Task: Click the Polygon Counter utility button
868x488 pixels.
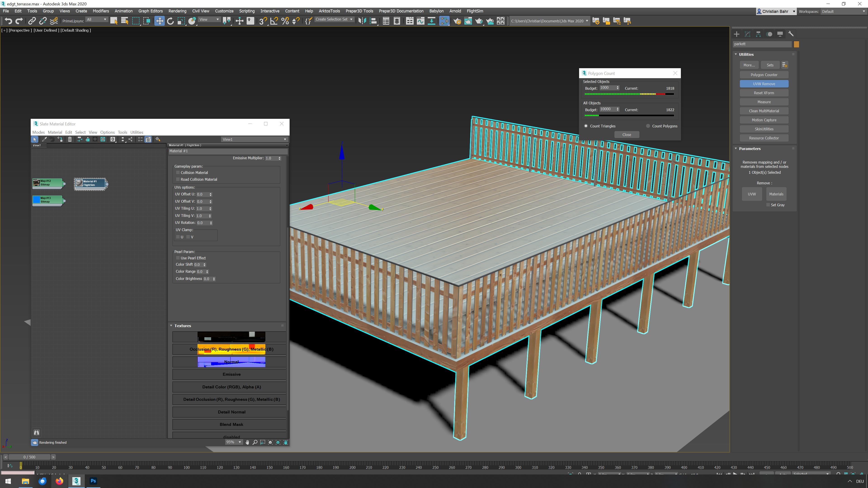Action: (x=764, y=75)
